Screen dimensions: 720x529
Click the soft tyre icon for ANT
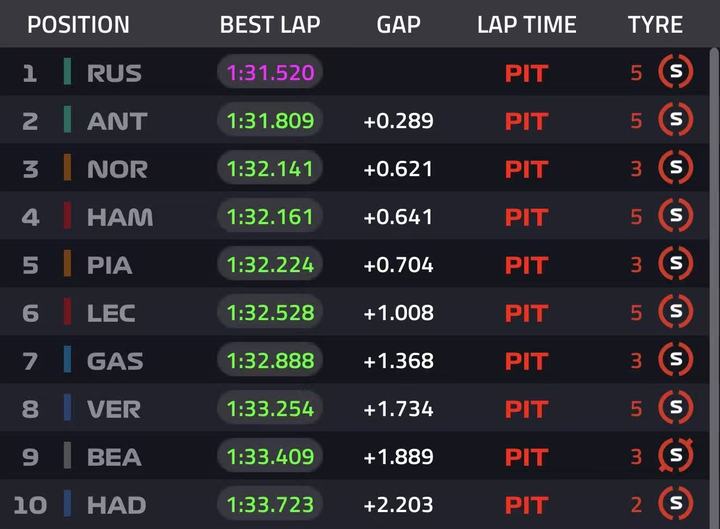tap(675, 121)
